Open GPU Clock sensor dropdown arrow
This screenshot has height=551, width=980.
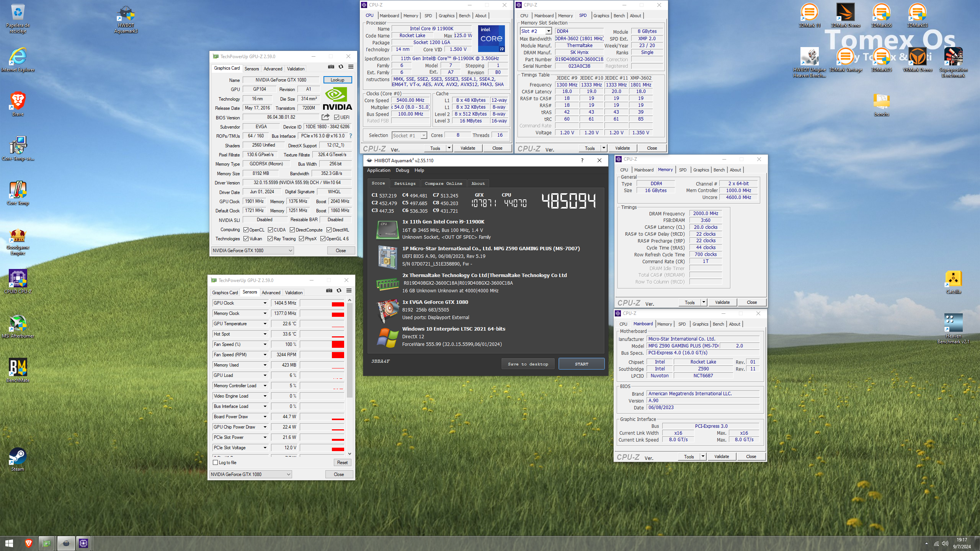(x=265, y=303)
